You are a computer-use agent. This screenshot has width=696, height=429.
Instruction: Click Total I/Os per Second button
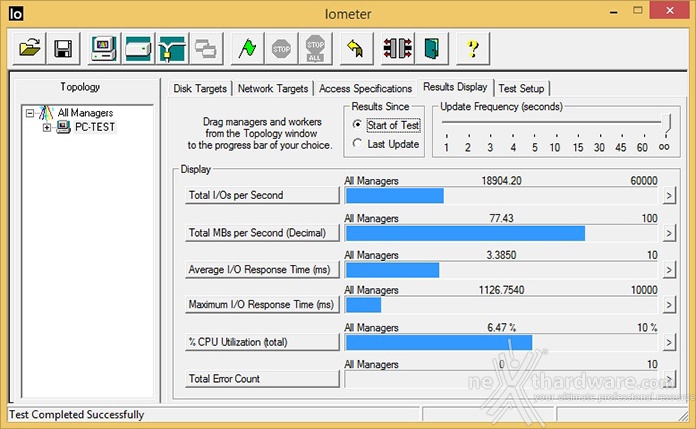pyautogui.click(x=262, y=195)
